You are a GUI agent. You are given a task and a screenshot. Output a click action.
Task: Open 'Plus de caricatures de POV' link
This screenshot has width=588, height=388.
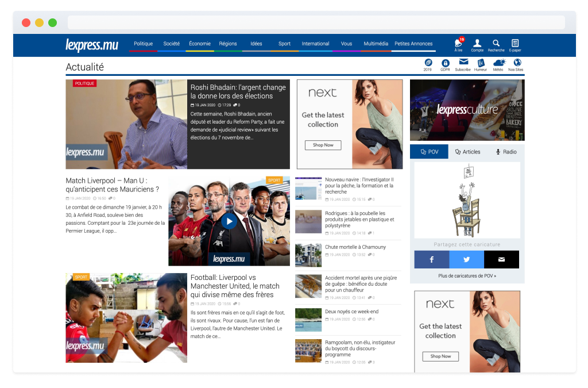pos(467,276)
